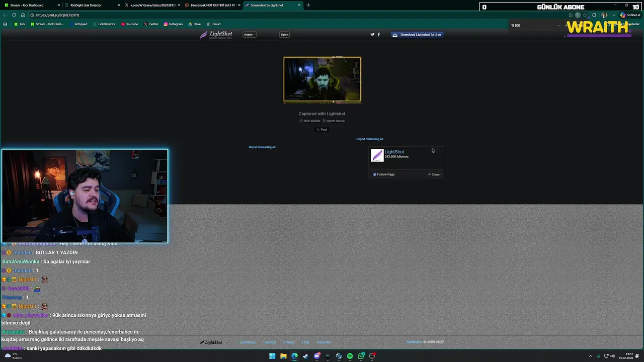Bookmark this page with the star icon
Screen dimensions: 644x362
coord(585,15)
